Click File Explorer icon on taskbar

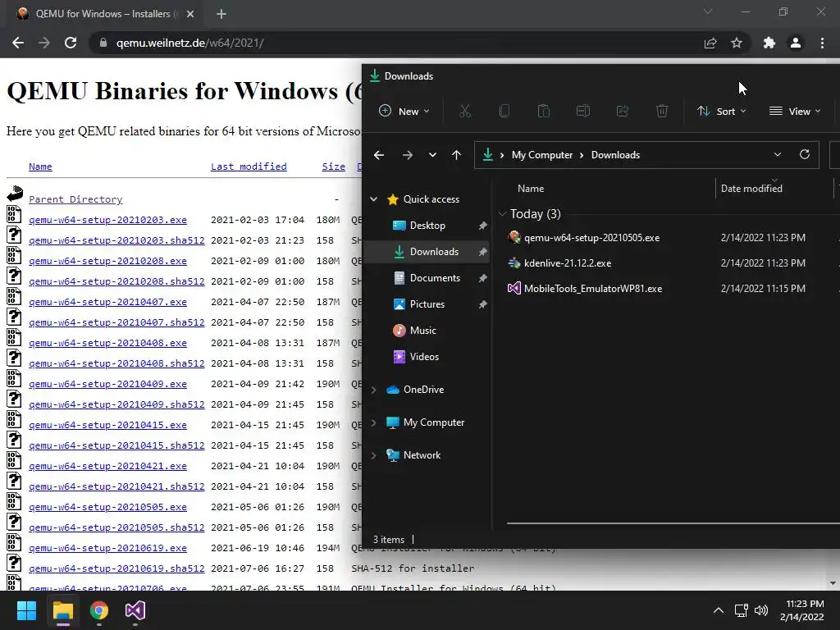pyautogui.click(x=62, y=610)
